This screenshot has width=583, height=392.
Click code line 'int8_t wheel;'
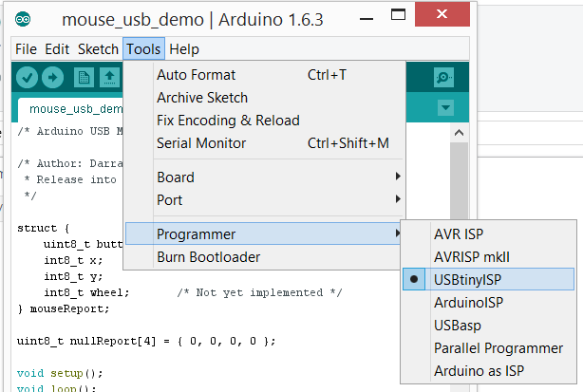click(x=86, y=292)
